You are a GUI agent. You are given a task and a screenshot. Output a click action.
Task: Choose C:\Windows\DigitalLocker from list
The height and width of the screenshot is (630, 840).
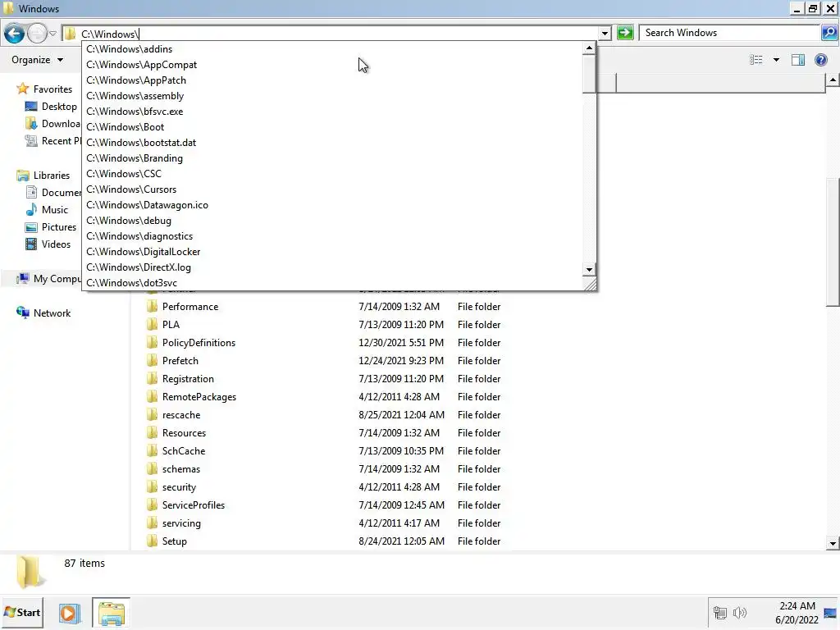pos(332,251)
